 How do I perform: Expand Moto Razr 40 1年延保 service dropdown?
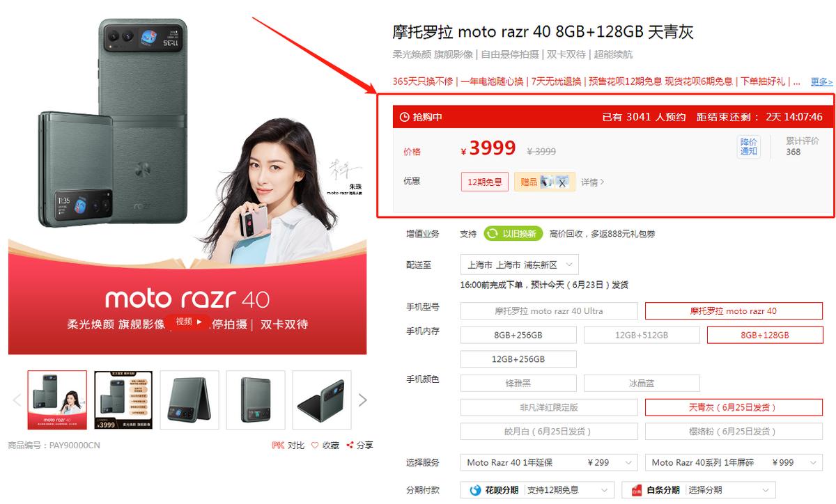pyautogui.click(x=549, y=462)
